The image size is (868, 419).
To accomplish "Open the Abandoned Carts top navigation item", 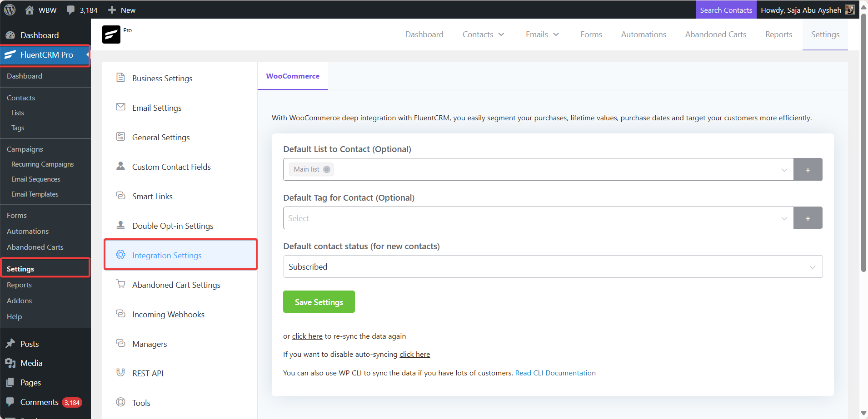I will click(x=716, y=35).
